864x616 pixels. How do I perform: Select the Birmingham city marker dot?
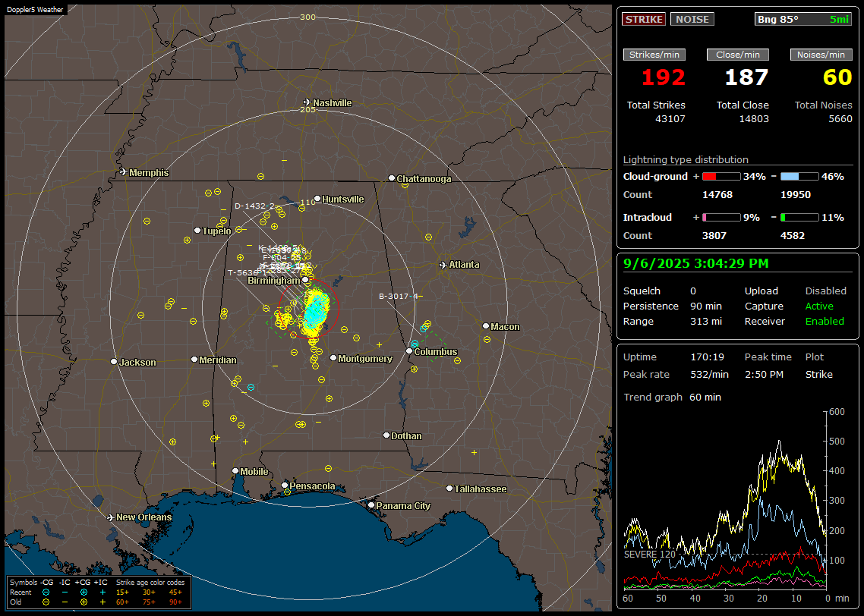pos(305,280)
